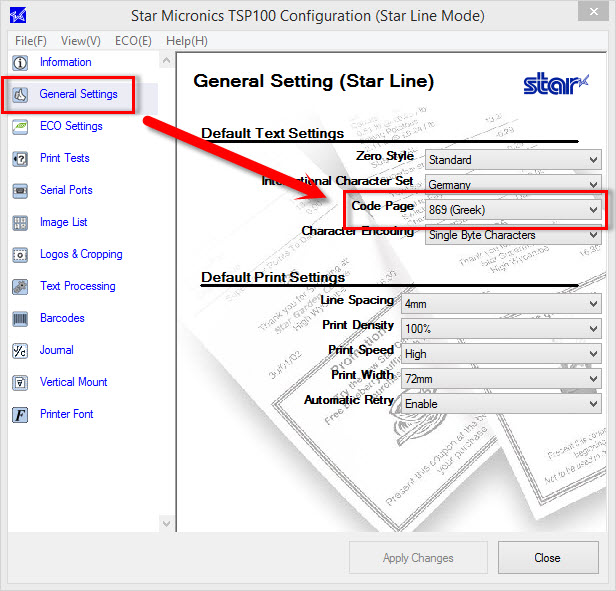The image size is (616, 591).
Task: Open the File(F) menu
Action: click(31, 41)
